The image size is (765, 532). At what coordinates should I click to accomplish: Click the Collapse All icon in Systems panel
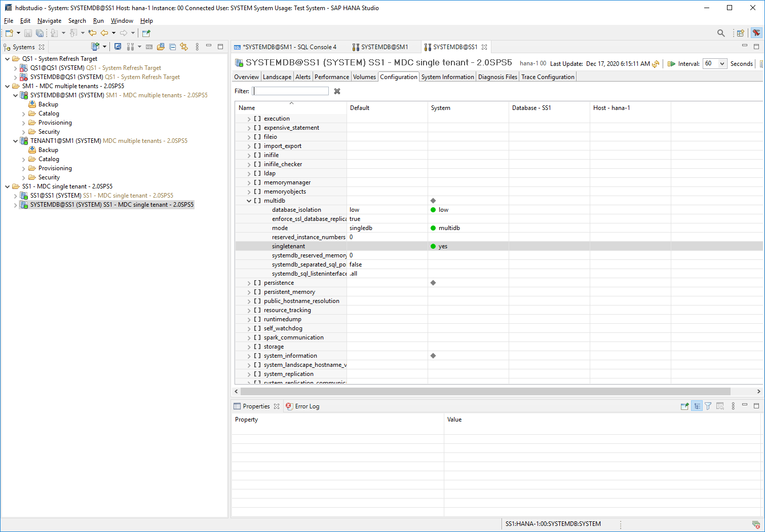pyautogui.click(x=172, y=47)
